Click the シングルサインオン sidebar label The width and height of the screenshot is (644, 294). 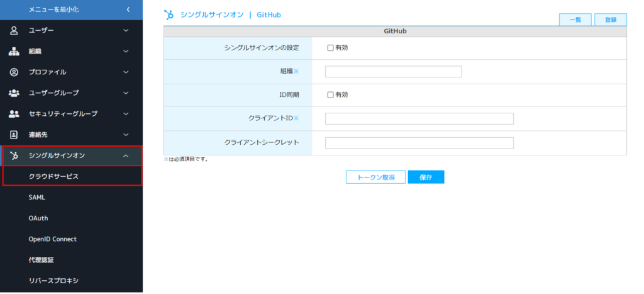click(x=57, y=155)
